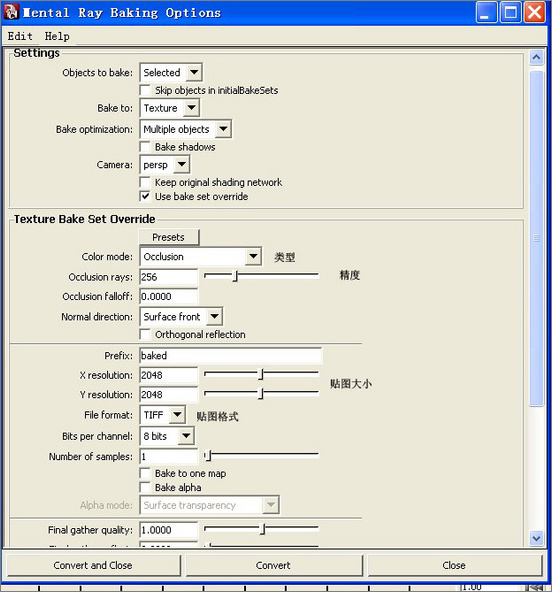Open the Camera persp dropdown
The height and width of the screenshot is (592, 552).
[x=165, y=165]
